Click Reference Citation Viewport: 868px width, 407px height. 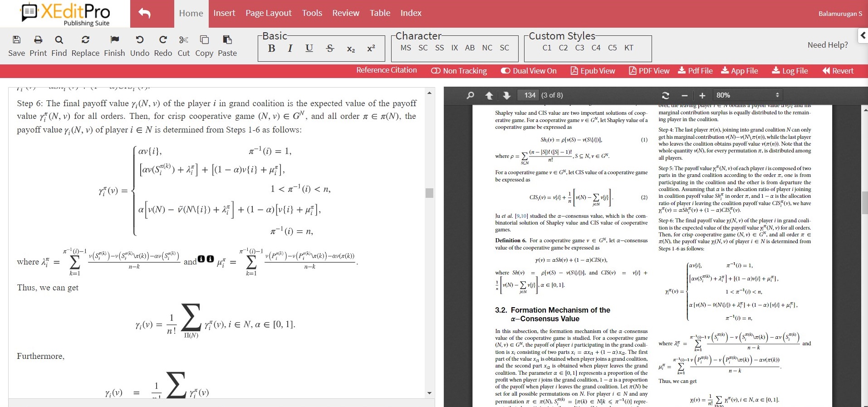point(387,70)
